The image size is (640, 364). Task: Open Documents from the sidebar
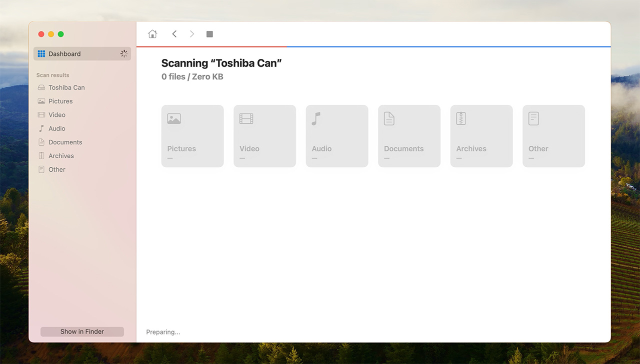pyautogui.click(x=65, y=142)
